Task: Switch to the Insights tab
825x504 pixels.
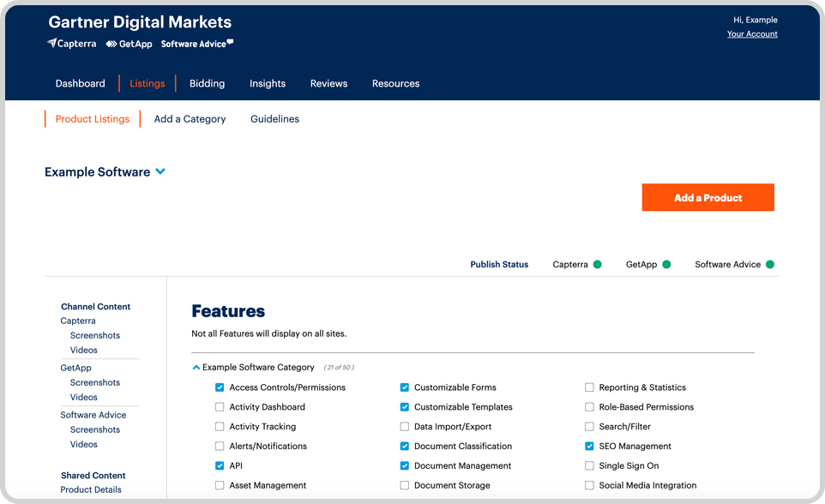Action: pyautogui.click(x=268, y=83)
